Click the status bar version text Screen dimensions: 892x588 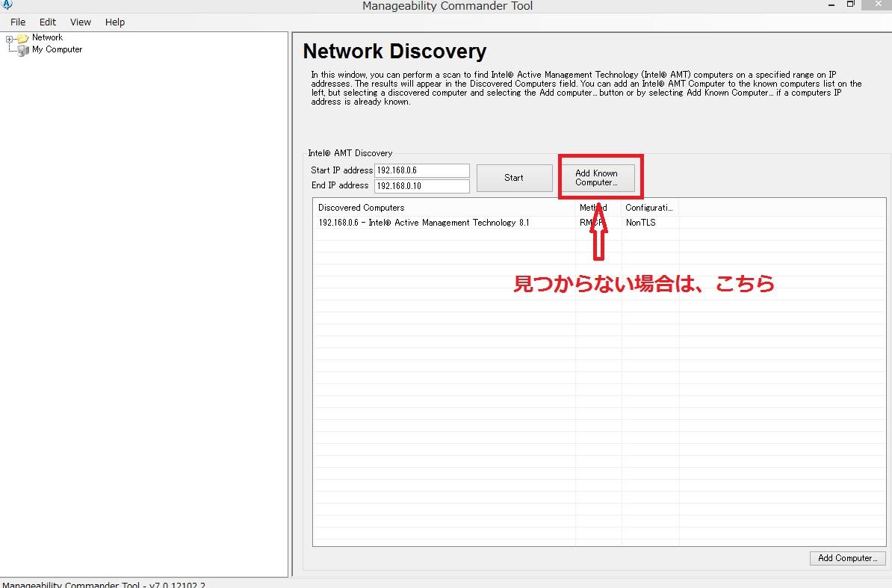pos(104,584)
